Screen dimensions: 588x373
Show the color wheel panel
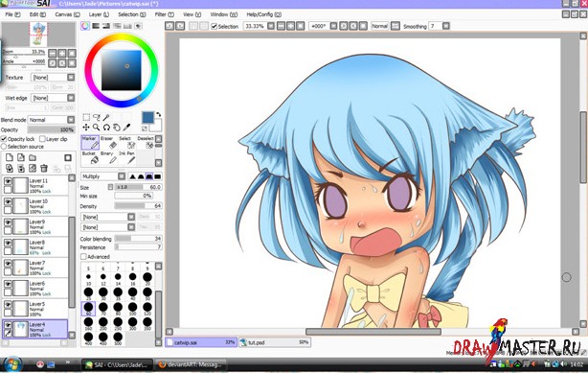tap(85, 26)
